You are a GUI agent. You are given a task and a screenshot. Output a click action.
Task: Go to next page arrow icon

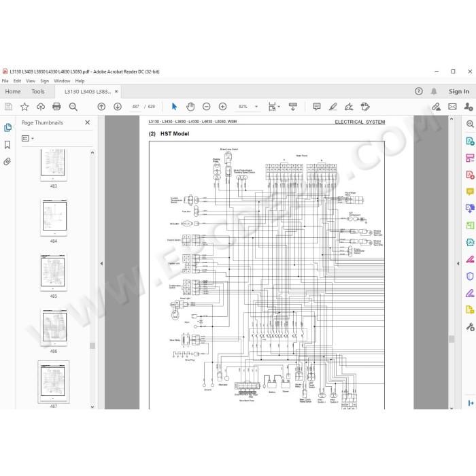pyautogui.click(x=118, y=107)
